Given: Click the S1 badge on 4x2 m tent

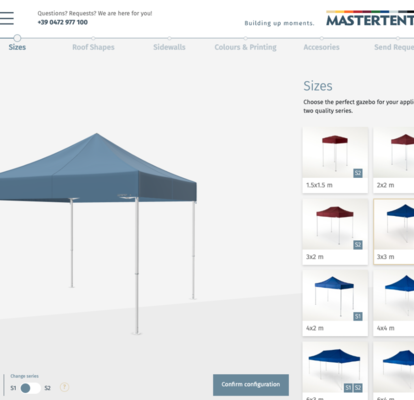Looking at the screenshot, I should click(358, 316).
